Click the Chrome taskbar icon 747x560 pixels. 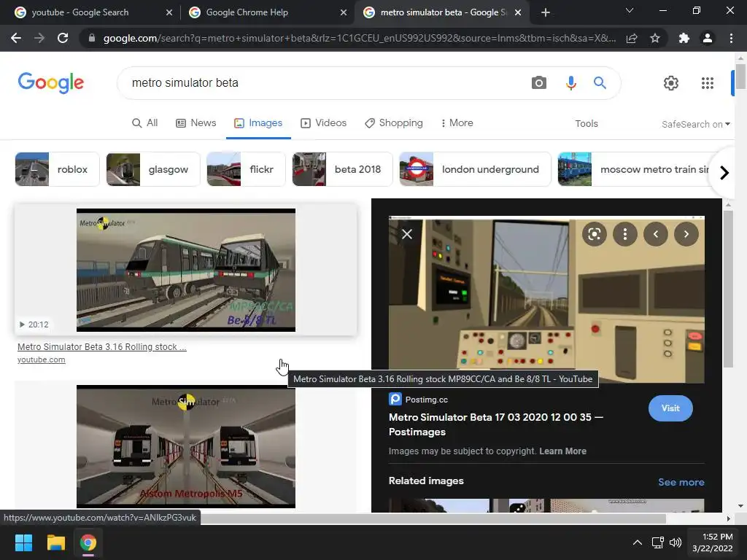coord(88,542)
